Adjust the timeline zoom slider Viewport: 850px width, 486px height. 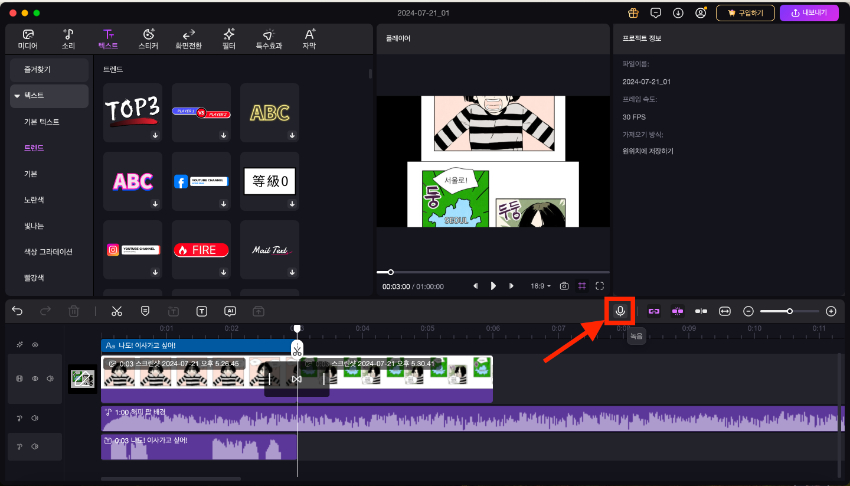click(790, 311)
